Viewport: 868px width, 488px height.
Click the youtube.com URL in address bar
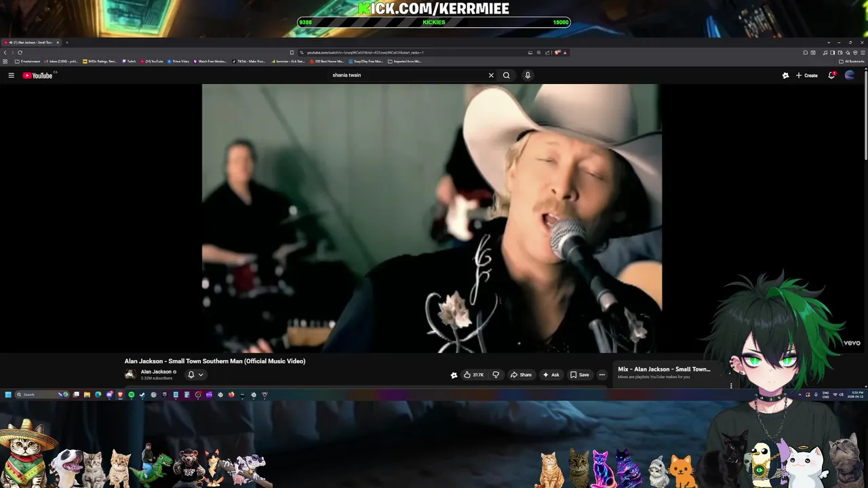pos(365,52)
